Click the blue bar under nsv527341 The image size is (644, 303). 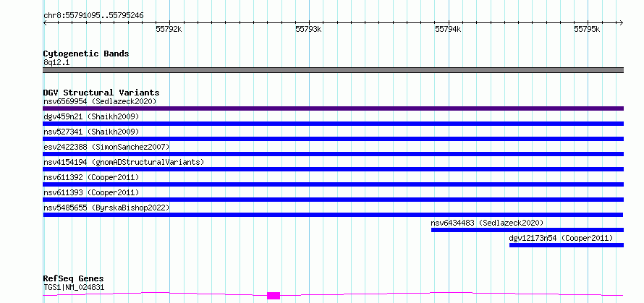(x=333, y=139)
